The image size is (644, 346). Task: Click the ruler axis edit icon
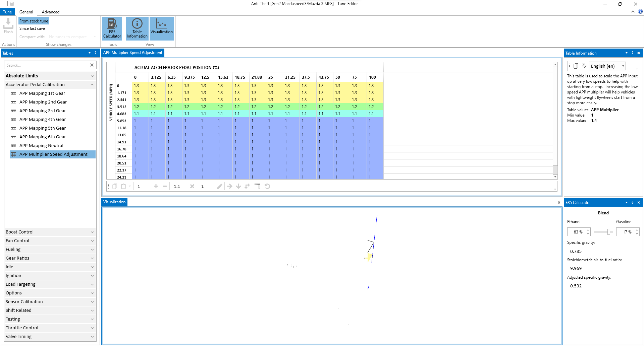(257, 186)
